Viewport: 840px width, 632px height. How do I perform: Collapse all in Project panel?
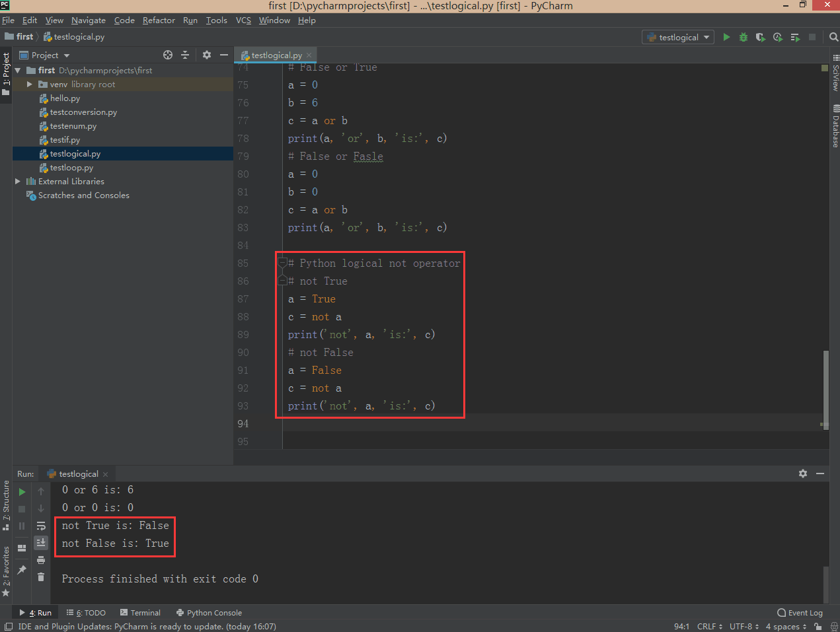point(185,55)
